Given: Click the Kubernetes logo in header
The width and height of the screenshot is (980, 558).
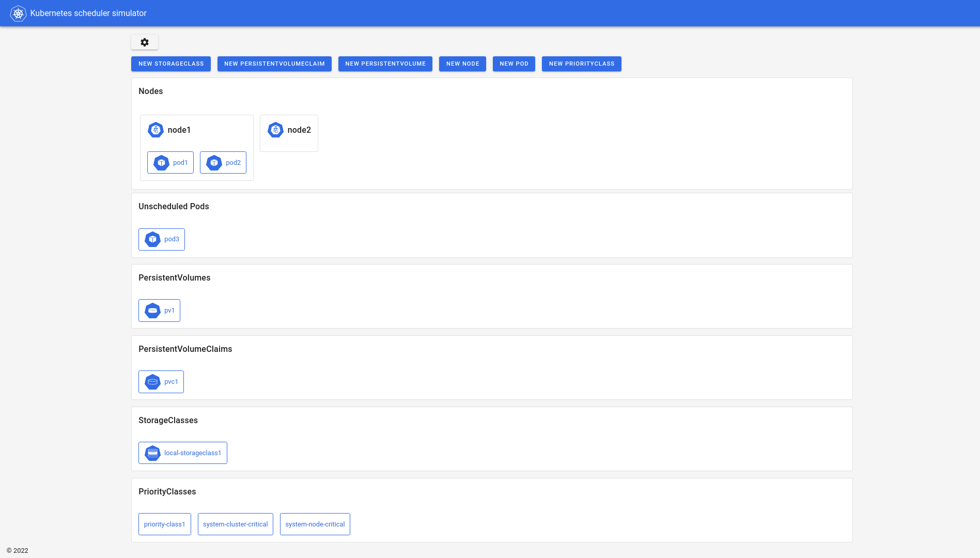Looking at the screenshot, I should [x=18, y=13].
